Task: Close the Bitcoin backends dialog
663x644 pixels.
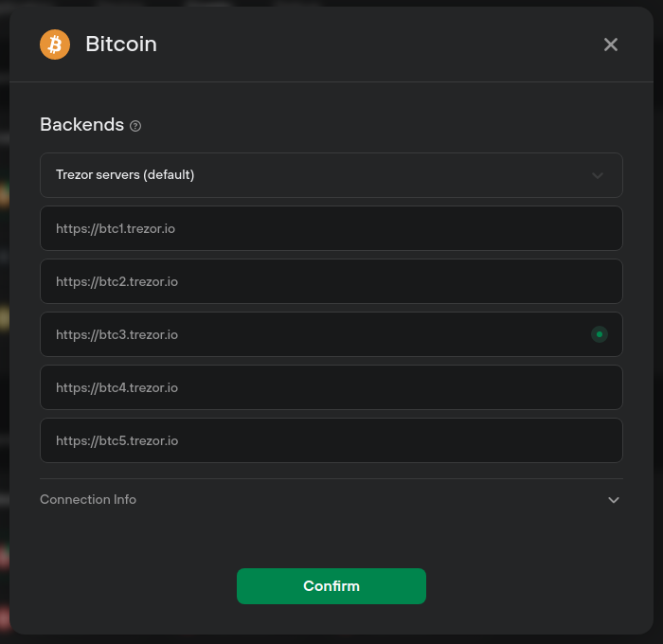Action: (x=611, y=45)
